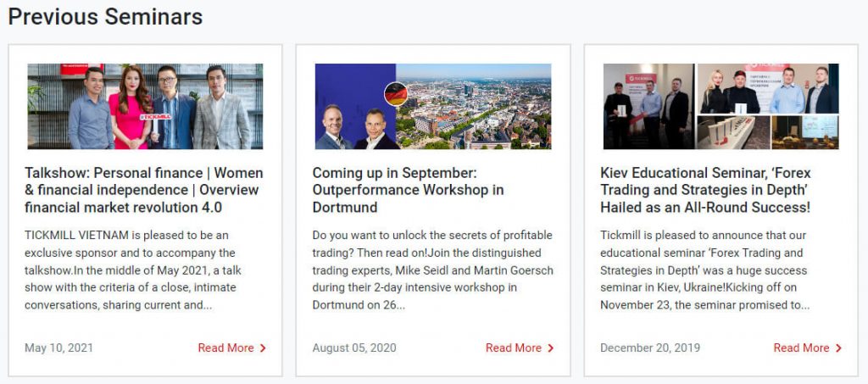Viewport: 868px width, 384px height.
Task: Click the chevron beside the December 20, 2019 Read More
Action: [x=838, y=348]
